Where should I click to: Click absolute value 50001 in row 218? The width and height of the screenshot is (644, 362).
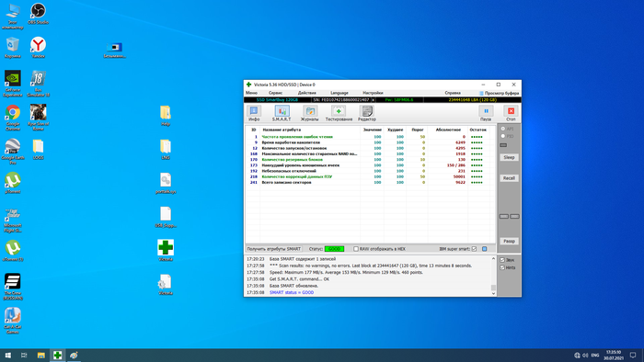click(x=459, y=176)
